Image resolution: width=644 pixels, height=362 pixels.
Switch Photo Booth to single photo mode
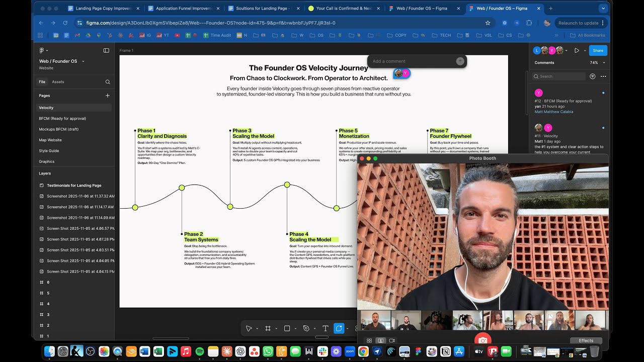tap(381, 340)
